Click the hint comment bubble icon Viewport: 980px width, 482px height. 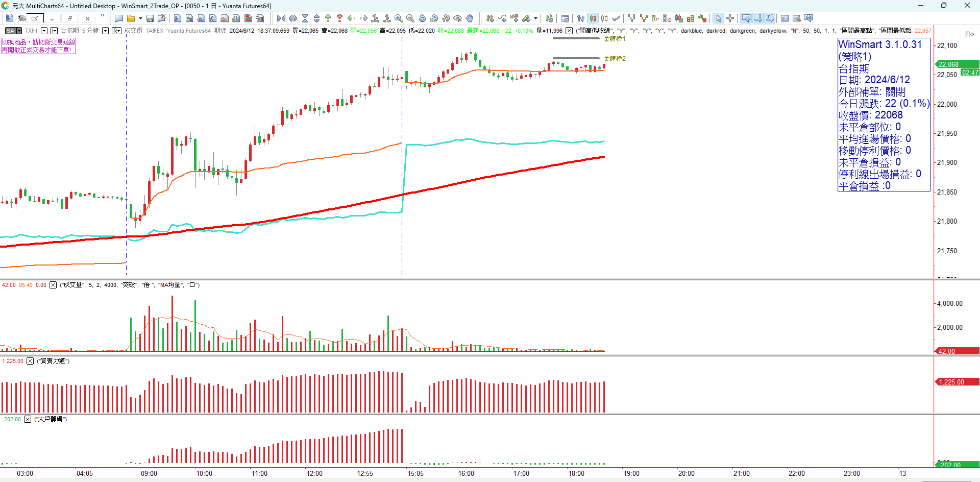pos(746,18)
